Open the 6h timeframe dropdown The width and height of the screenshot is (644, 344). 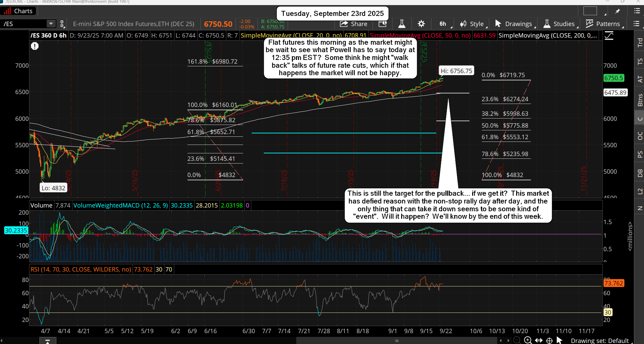point(443,24)
